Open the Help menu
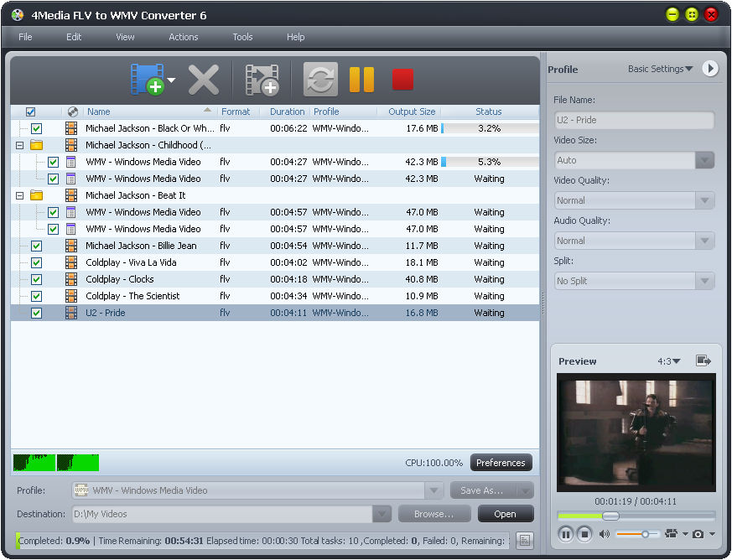This screenshot has width=732, height=560. pyautogui.click(x=295, y=37)
